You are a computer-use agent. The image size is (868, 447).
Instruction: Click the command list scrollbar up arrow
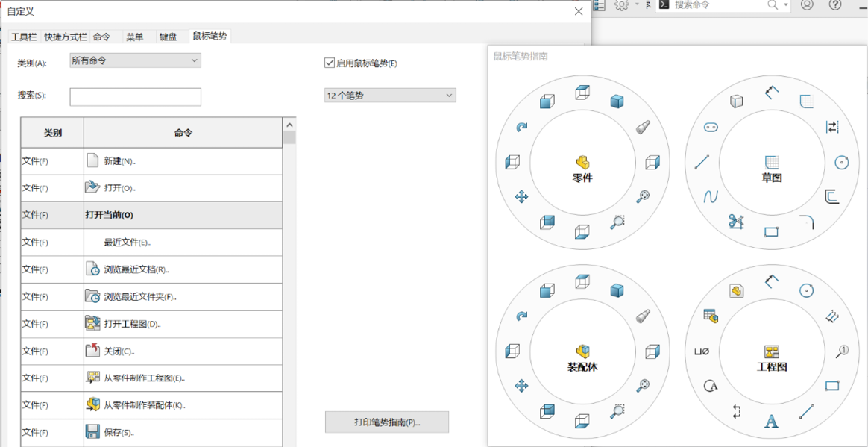click(289, 125)
